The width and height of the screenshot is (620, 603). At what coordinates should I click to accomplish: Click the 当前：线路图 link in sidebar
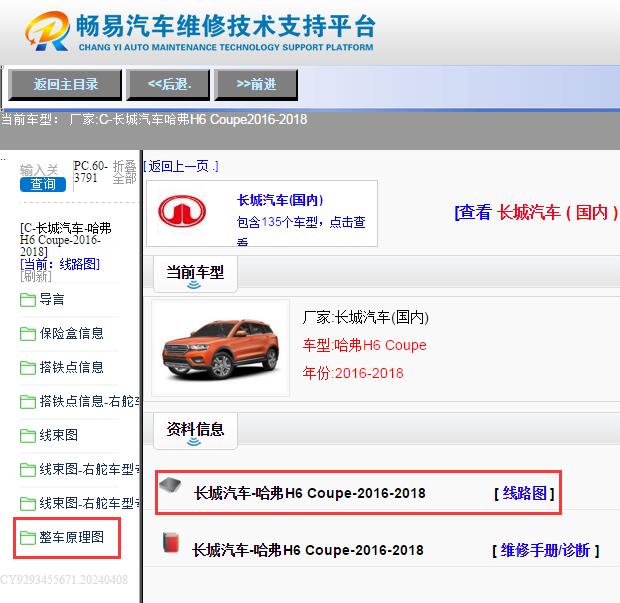pyautogui.click(x=60, y=264)
